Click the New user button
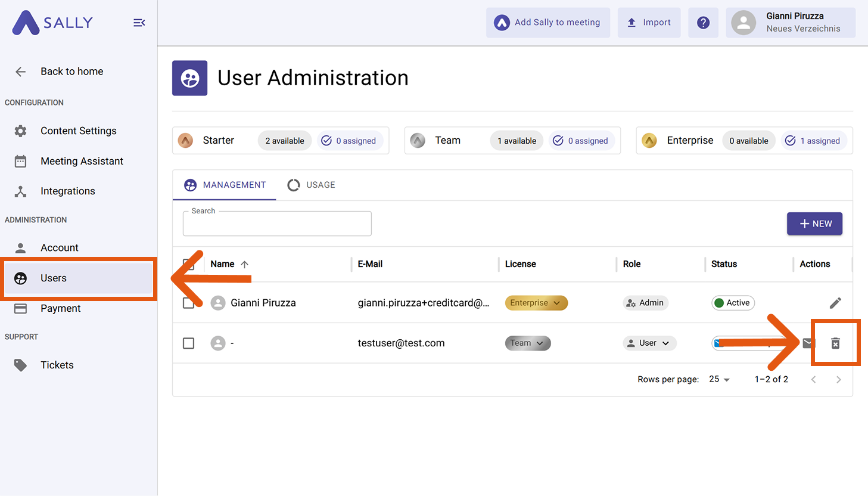Image resolution: width=868 pixels, height=496 pixels. point(814,224)
